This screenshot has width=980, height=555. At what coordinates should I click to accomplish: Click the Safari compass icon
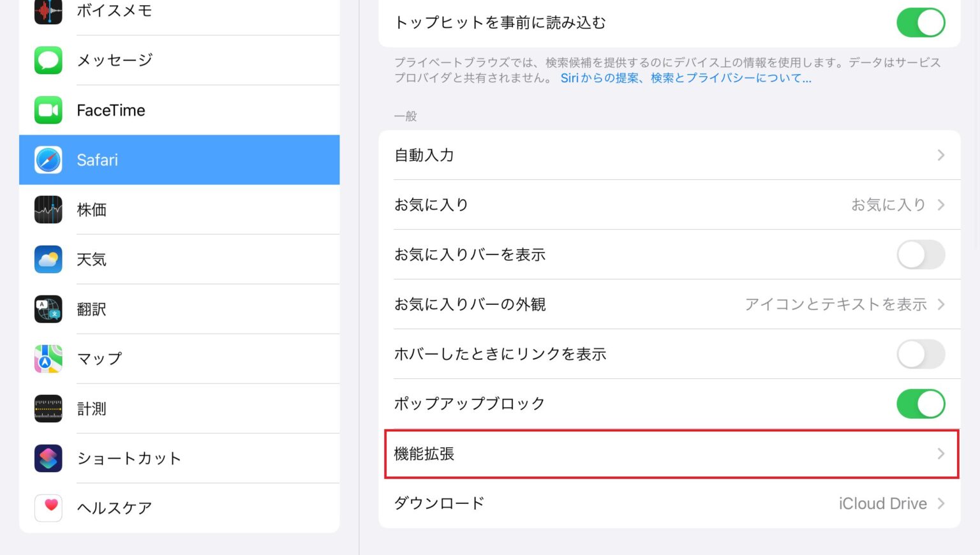click(x=48, y=160)
